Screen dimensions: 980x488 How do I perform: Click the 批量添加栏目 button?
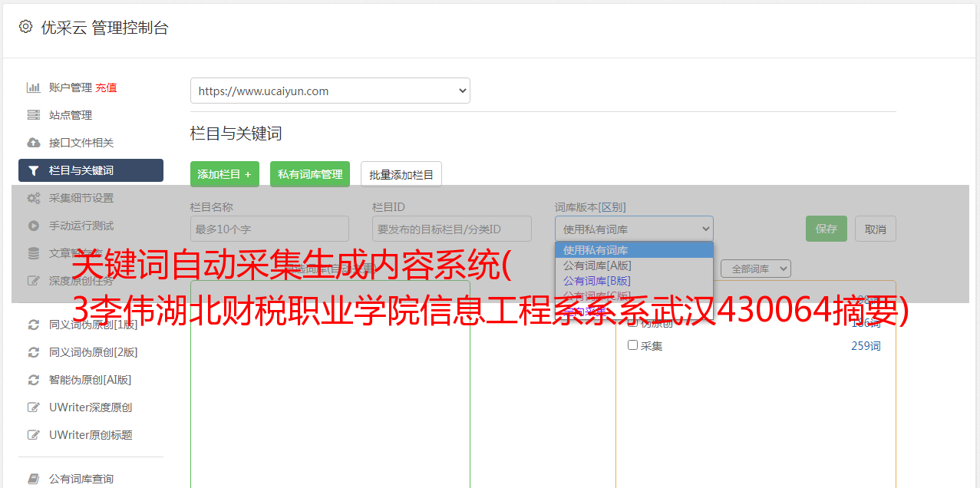(401, 174)
